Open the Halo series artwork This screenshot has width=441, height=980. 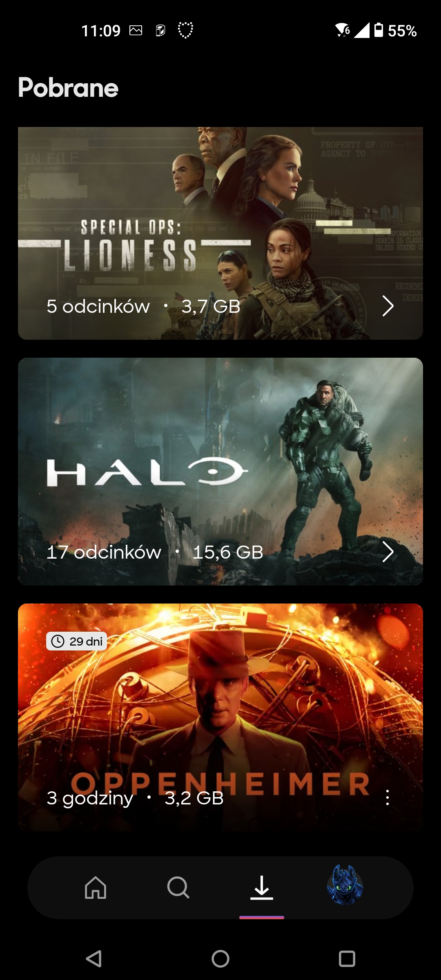click(220, 472)
